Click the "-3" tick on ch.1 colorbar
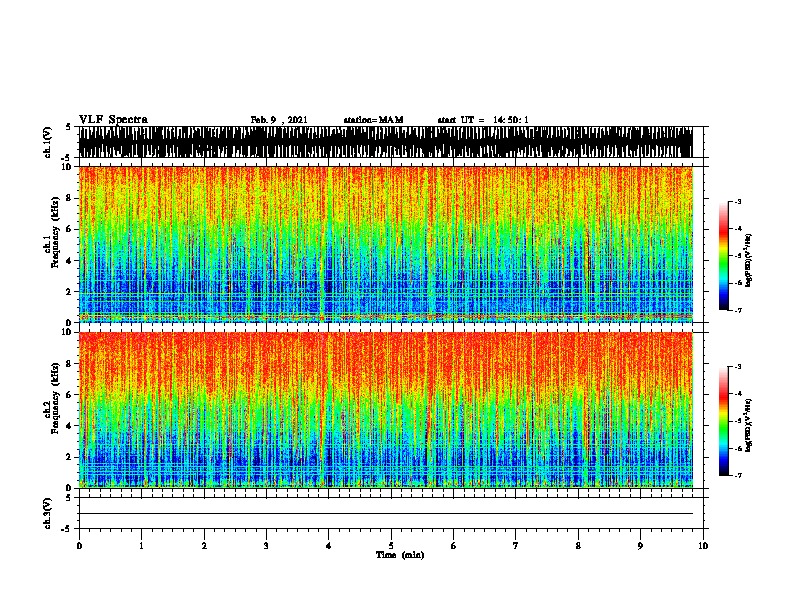Viewport: 792px width, 612px height. 737,201
